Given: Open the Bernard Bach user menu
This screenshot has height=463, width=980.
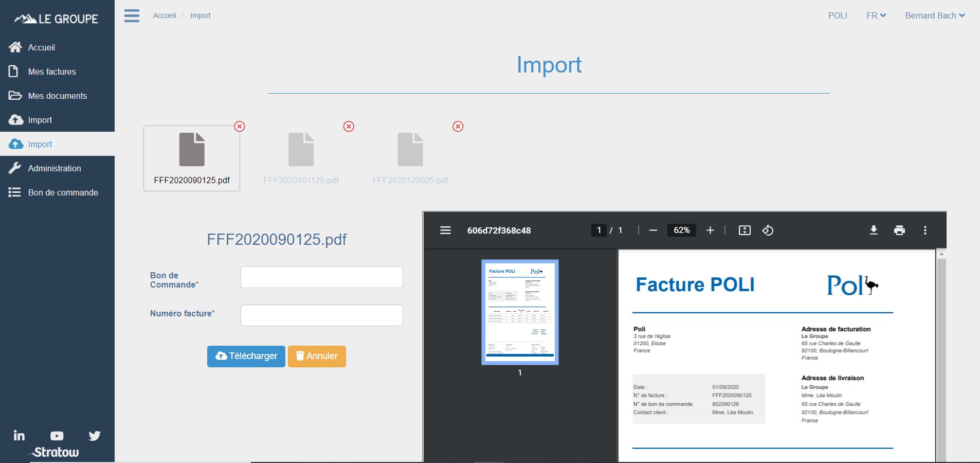Looking at the screenshot, I should (x=935, y=15).
